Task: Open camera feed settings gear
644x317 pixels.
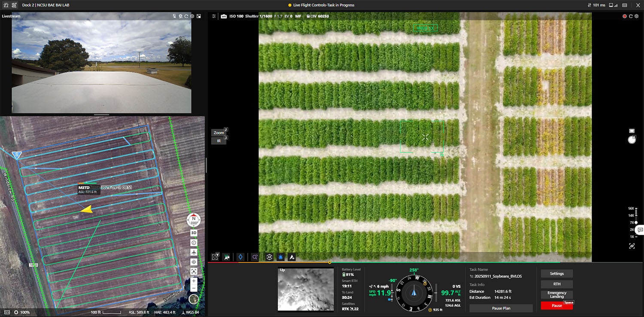Action: (636, 16)
